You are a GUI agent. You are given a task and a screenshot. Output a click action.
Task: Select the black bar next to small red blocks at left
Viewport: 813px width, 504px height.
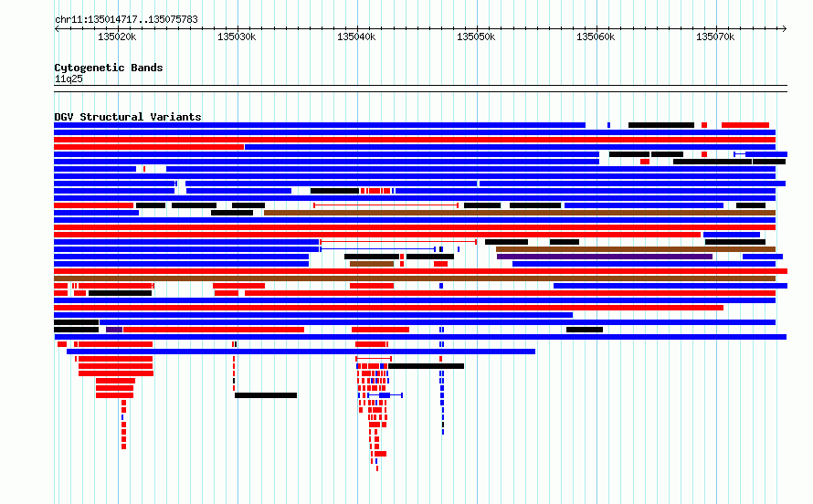point(120,293)
